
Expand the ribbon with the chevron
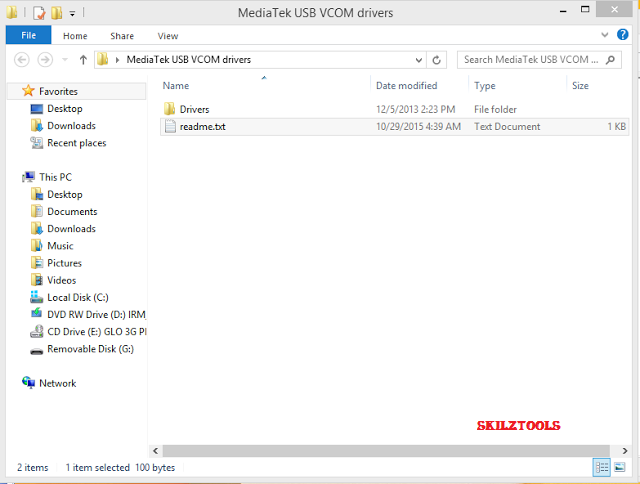(604, 35)
